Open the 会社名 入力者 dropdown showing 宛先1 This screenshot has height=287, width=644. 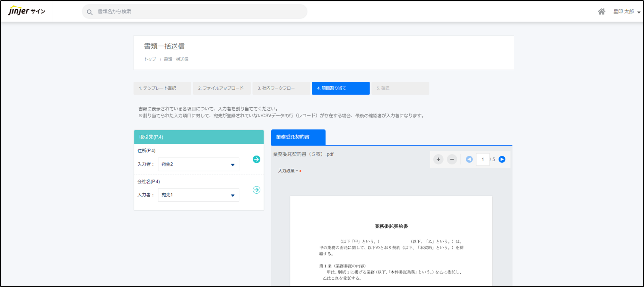point(198,195)
